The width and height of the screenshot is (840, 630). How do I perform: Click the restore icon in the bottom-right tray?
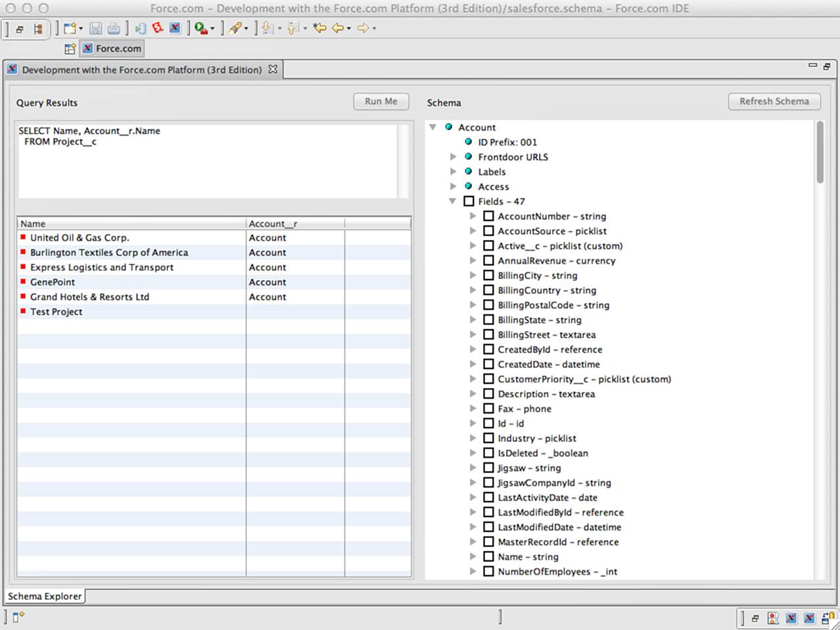(755, 618)
